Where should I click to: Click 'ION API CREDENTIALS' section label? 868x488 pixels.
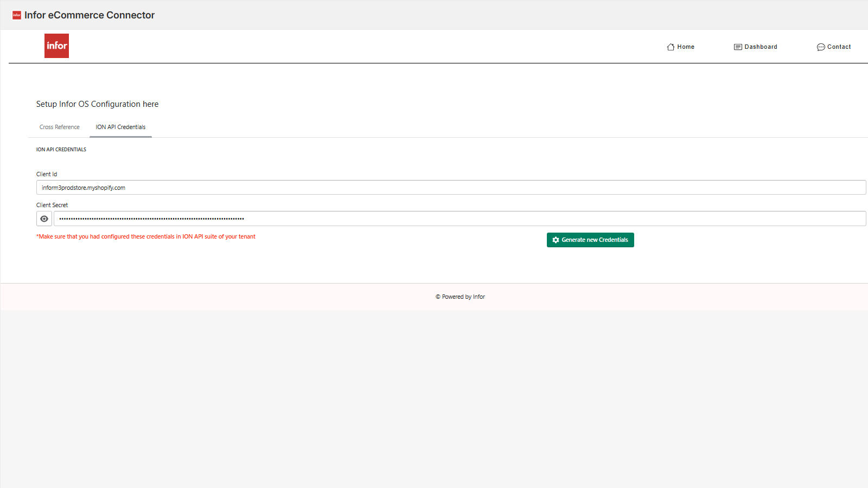(x=61, y=150)
